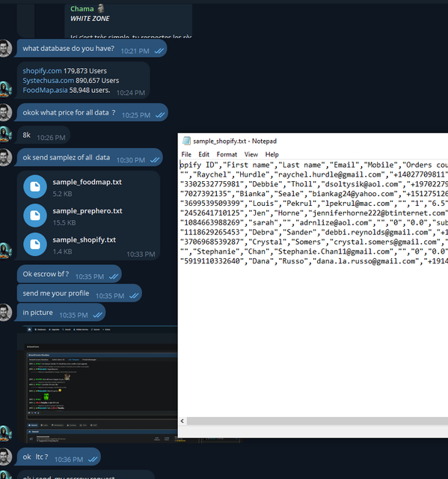Click the Notepad line with "Crystal","Somers"
This screenshot has height=479, width=448.
[313, 242]
